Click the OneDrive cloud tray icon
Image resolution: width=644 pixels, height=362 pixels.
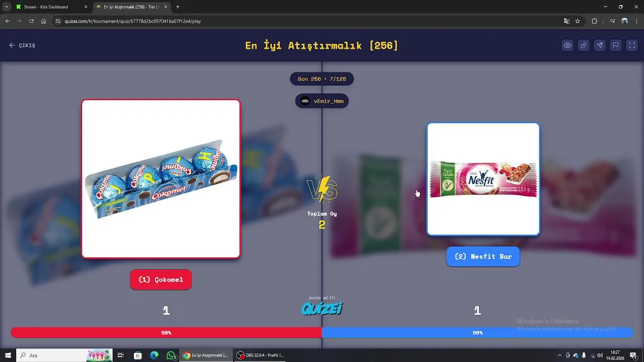[576, 355]
